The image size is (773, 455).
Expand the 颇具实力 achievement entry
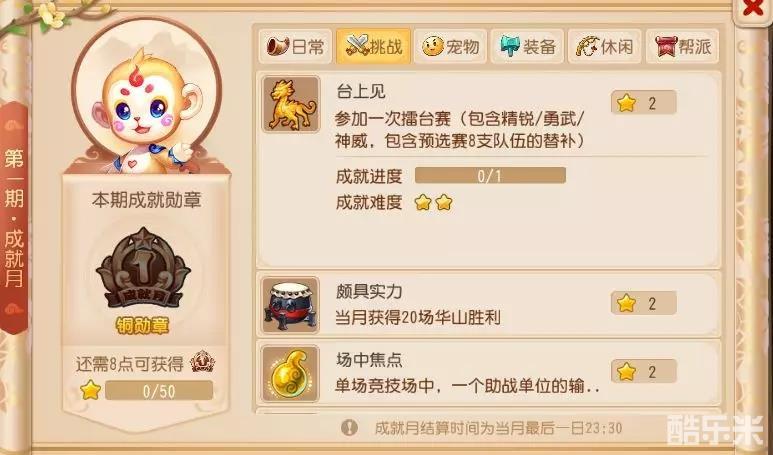point(489,305)
